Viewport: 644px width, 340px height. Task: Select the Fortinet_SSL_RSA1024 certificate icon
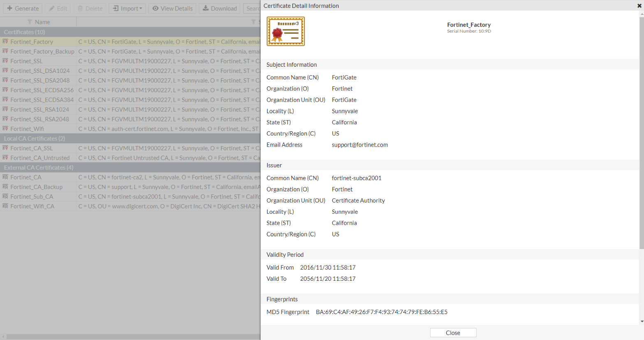tap(5, 109)
